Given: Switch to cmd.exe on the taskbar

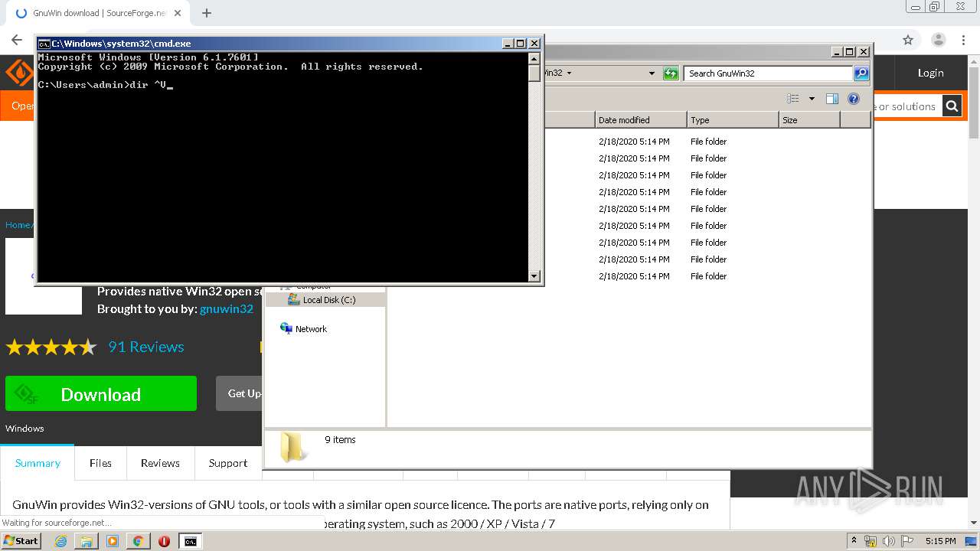Looking at the screenshot, I should click(190, 541).
